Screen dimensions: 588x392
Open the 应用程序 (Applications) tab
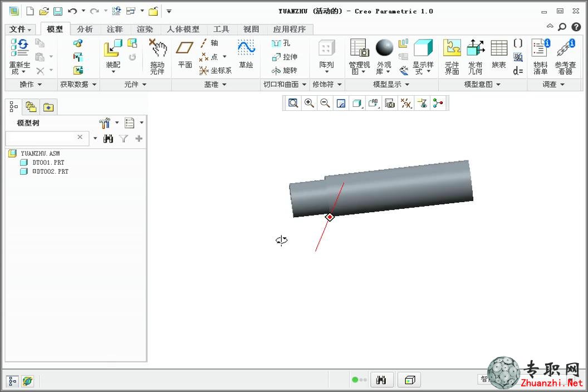[290, 30]
